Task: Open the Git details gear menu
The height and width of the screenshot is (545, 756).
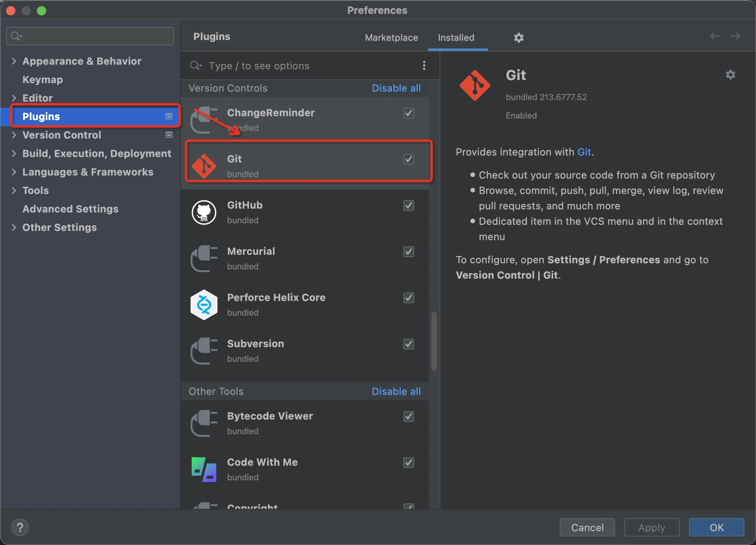Action: point(731,75)
